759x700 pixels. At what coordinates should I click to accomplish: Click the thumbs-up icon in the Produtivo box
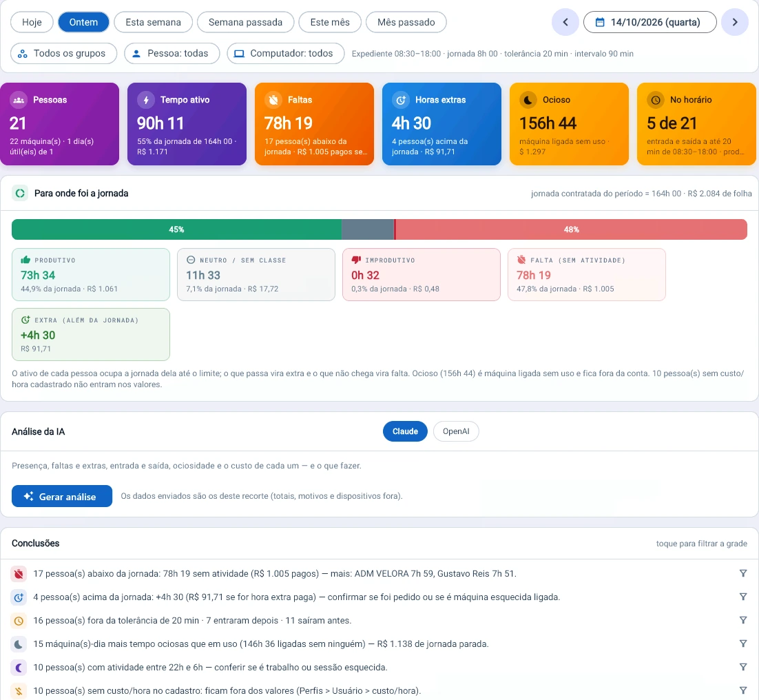pyautogui.click(x=25, y=260)
